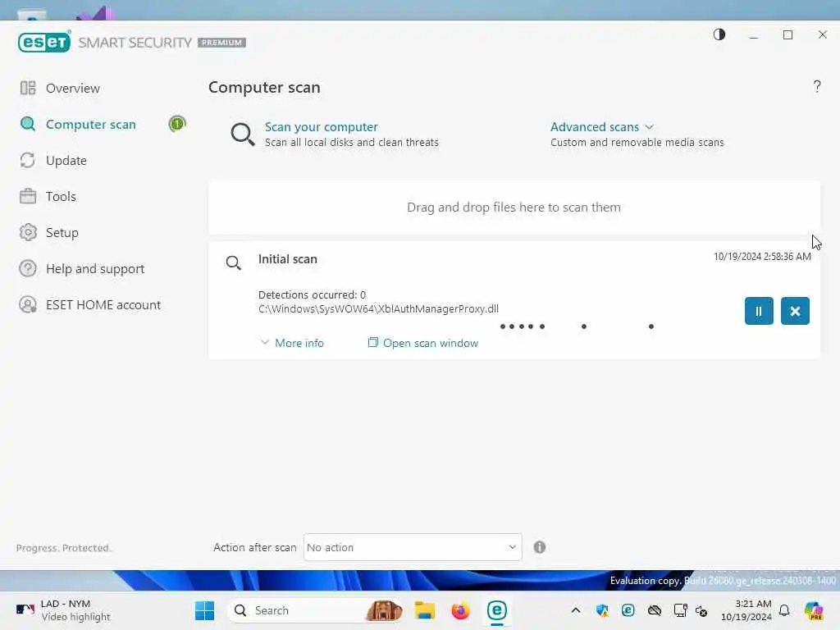
Task: Open the Setup section
Action: coord(62,232)
